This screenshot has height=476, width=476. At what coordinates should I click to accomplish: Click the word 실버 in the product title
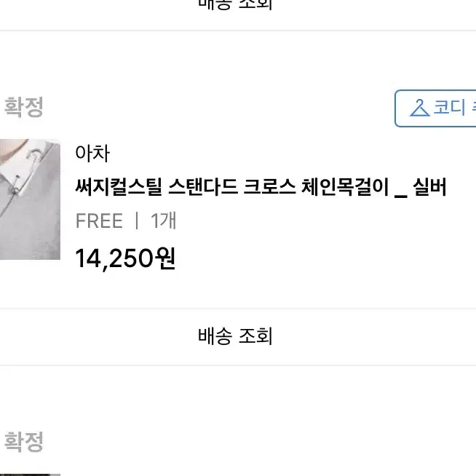(429, 187)
